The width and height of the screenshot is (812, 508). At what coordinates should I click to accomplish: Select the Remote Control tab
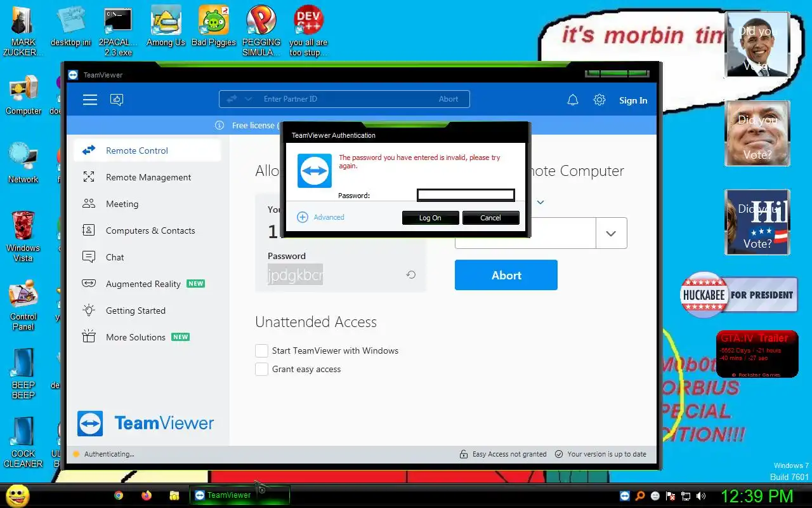[147, 150]
